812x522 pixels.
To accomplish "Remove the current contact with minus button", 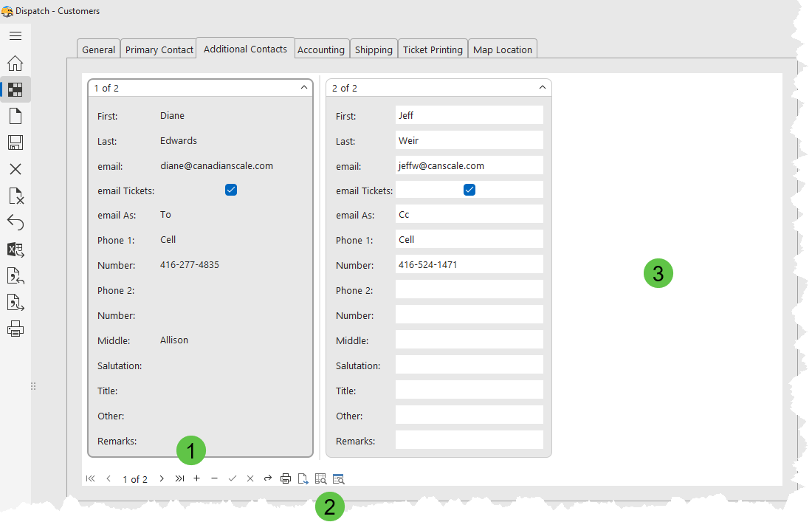I will coord(215,478).
